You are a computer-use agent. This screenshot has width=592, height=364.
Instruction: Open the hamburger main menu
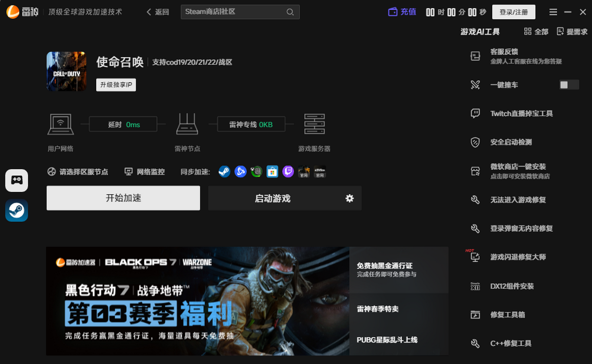click(553, 12)
